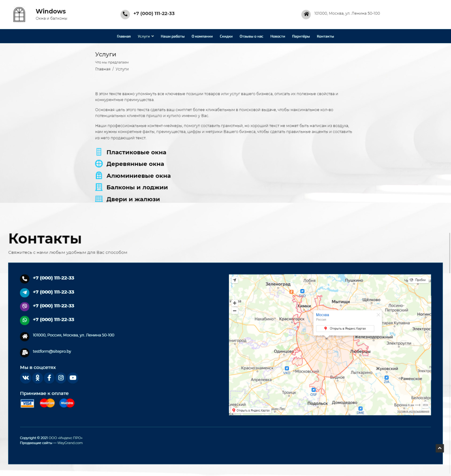Viewport: 451px width, 476px height.
Task: Click the Viber contact icon
Action: [24, 306]
